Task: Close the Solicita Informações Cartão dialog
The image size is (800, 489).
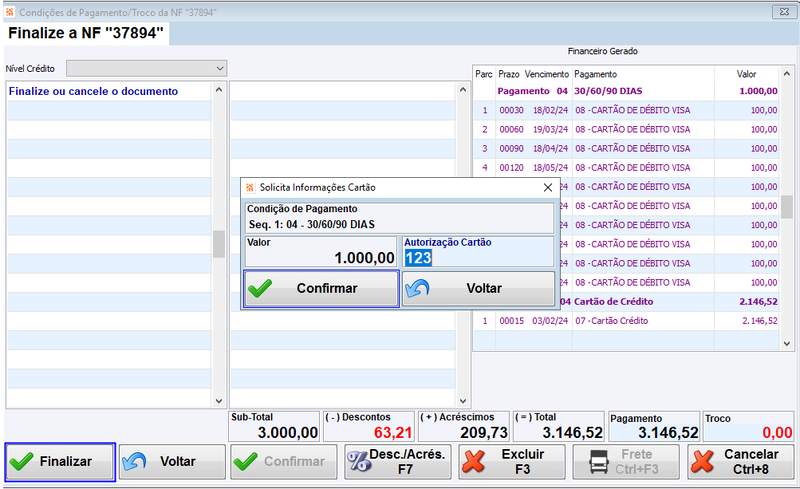Action: (547, 187)
